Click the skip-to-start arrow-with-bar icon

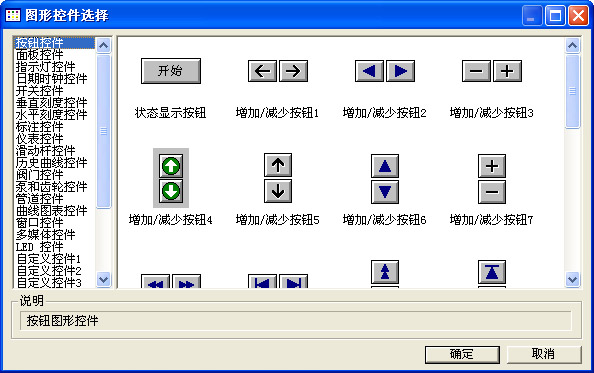[262, 282]
